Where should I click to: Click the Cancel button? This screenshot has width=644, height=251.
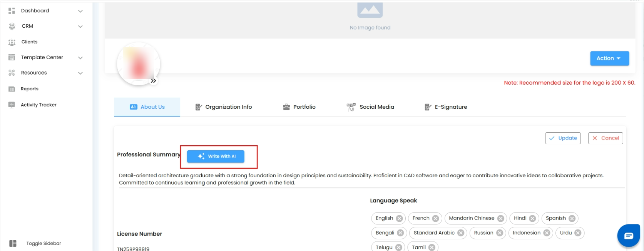(x=605, y=138)
